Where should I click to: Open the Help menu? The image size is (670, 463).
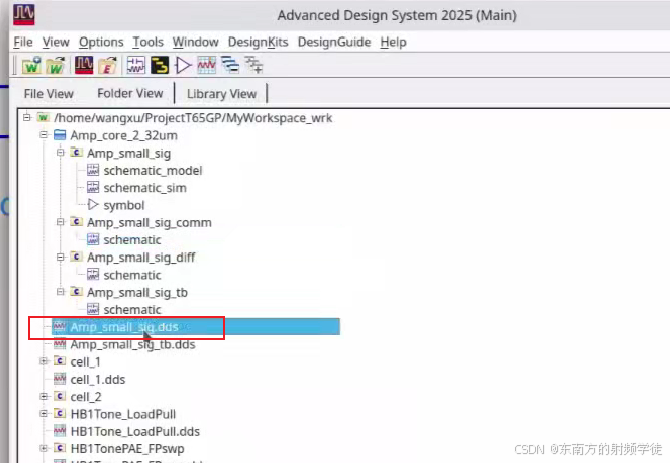(393, 42)
